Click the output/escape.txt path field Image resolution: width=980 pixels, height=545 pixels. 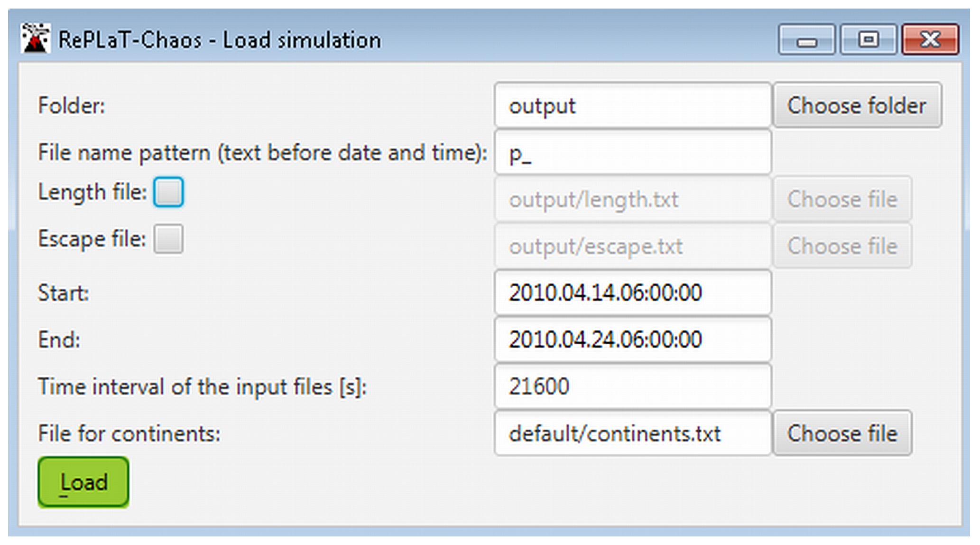633,246
